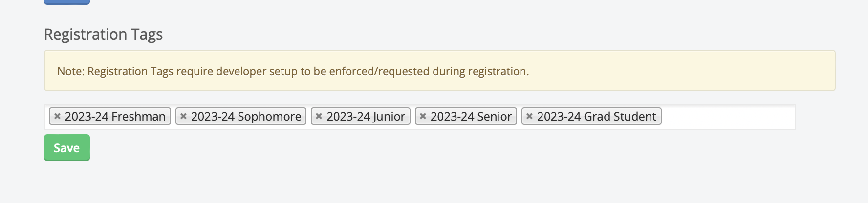Select the 2023-24 Sophomore tag label

[246, 117]
